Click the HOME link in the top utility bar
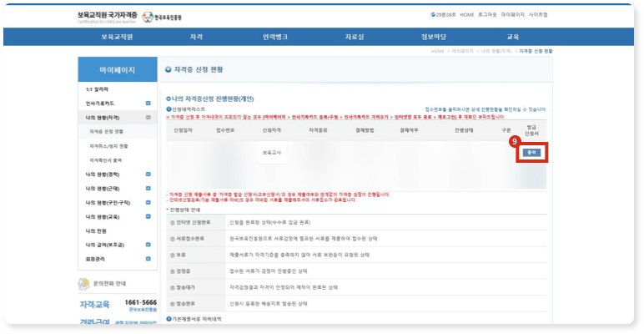The height and width of the screenshot is (334, 644). click(467, 15)
